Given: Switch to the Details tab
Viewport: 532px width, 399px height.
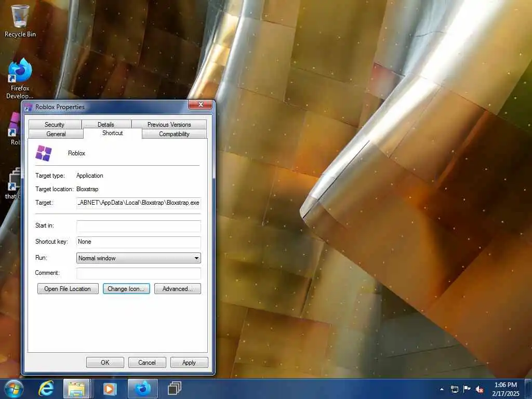Looking at the screenshot, I should point(106,125).
